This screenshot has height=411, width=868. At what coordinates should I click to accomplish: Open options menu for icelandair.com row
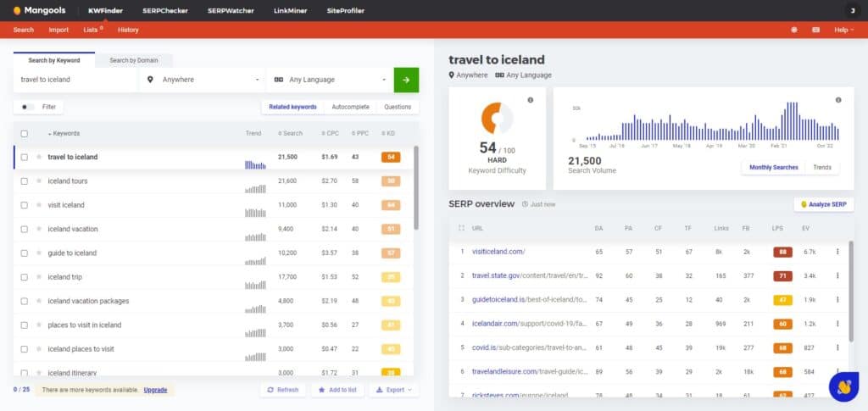click(837, 324)
